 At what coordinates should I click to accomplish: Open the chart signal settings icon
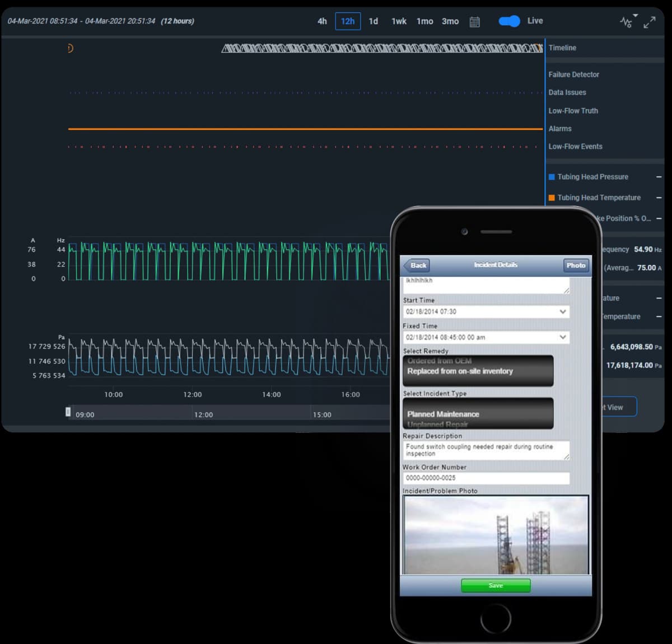(x=627, y=22)
